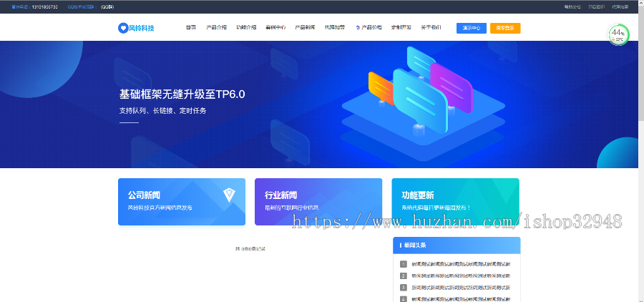
Task: Click the QQ群 link in top bar
Action: [x=107, y=6]
